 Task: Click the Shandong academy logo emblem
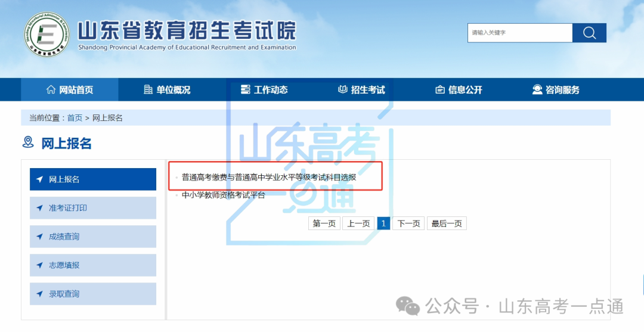click(47, 37)
